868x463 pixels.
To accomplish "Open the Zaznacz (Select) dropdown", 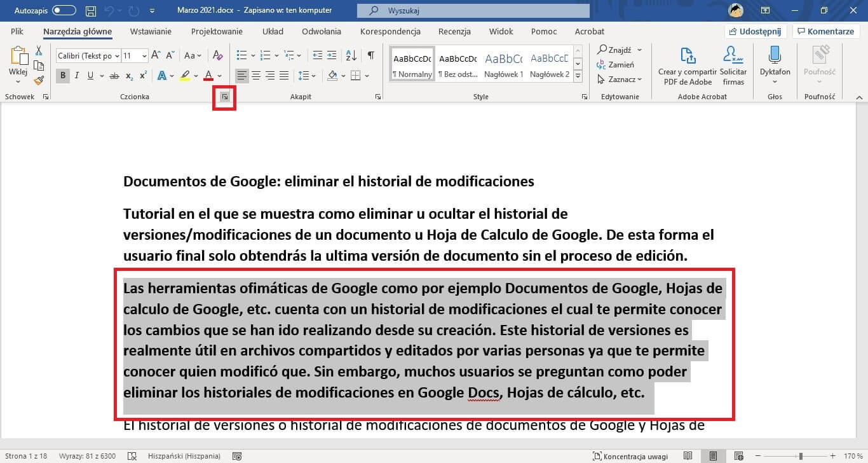I will click(x=620, y=79).
